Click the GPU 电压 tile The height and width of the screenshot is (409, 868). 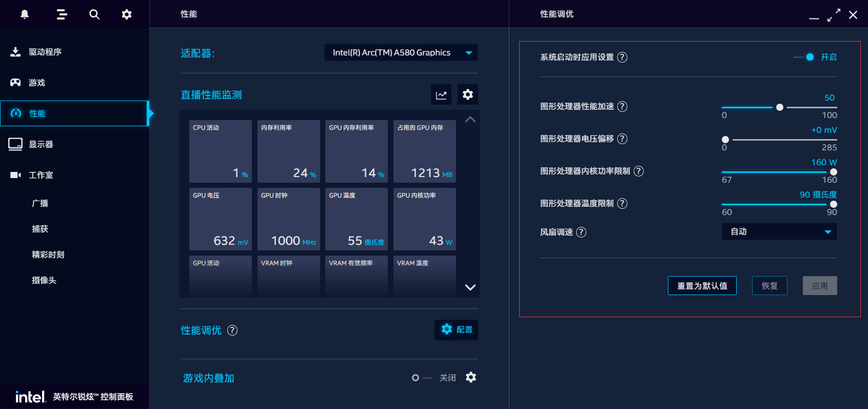tap(221, 219)
